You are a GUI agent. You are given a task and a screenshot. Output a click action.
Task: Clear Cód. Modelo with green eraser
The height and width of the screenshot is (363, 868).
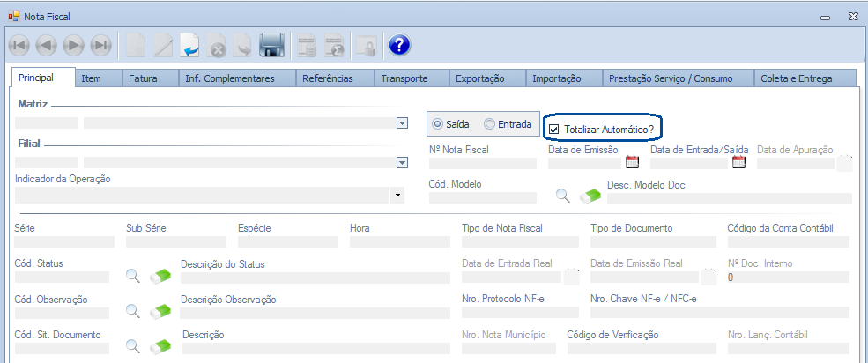pyautogui.click(x=590, y=196)
